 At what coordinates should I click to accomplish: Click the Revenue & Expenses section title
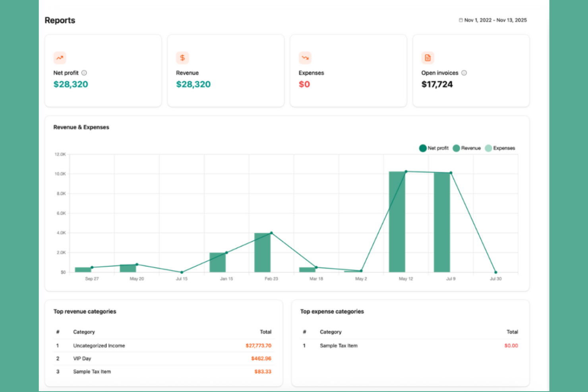click(x=81, y=127)
